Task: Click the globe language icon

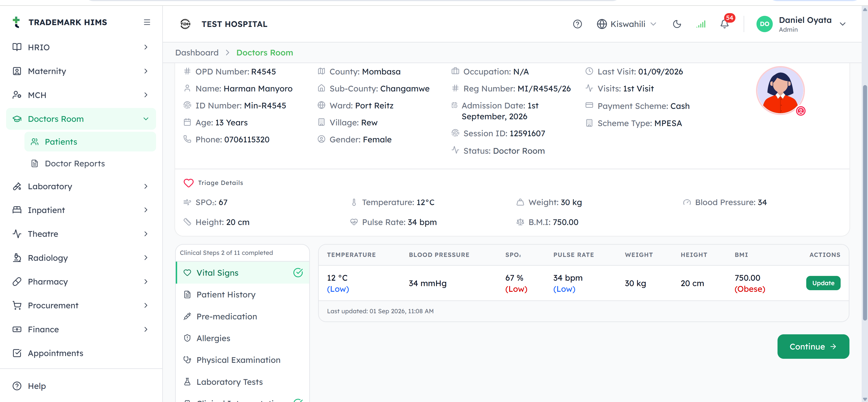Action: tap(602, 24)
